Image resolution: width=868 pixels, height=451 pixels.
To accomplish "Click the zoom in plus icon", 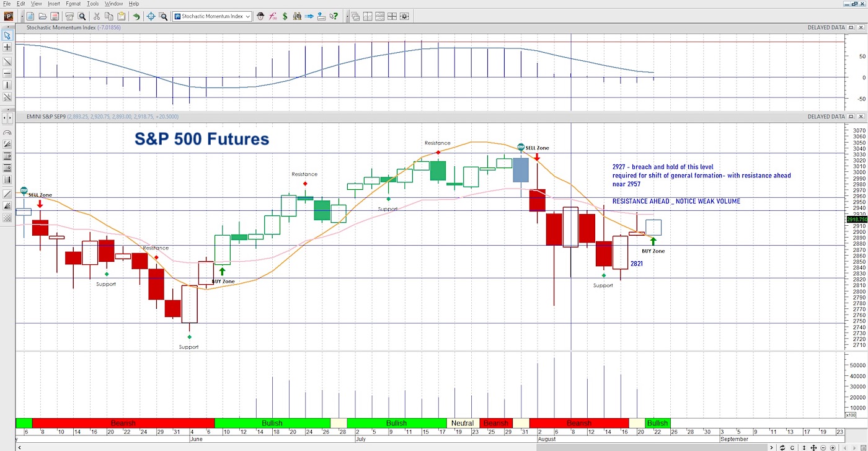I will click(x=833, y=447).
